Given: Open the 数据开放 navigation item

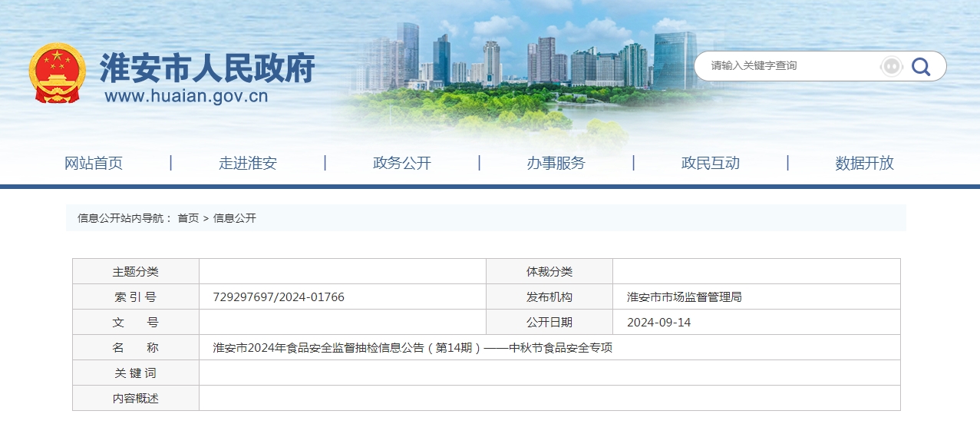Looking at the screenshot, I should [x=865, y=163].
